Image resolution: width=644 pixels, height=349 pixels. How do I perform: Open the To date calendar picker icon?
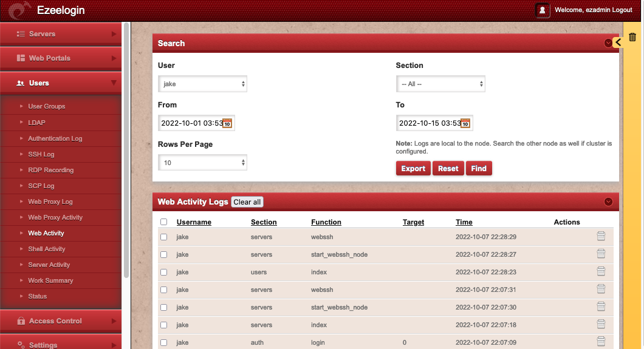click(x=465, y=123)
